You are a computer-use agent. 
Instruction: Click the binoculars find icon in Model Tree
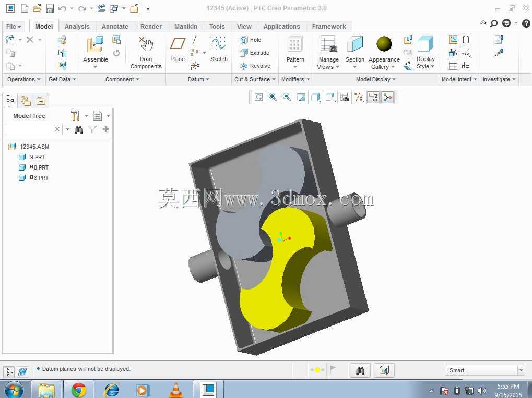pyautogui.click(x=79, y=129)
